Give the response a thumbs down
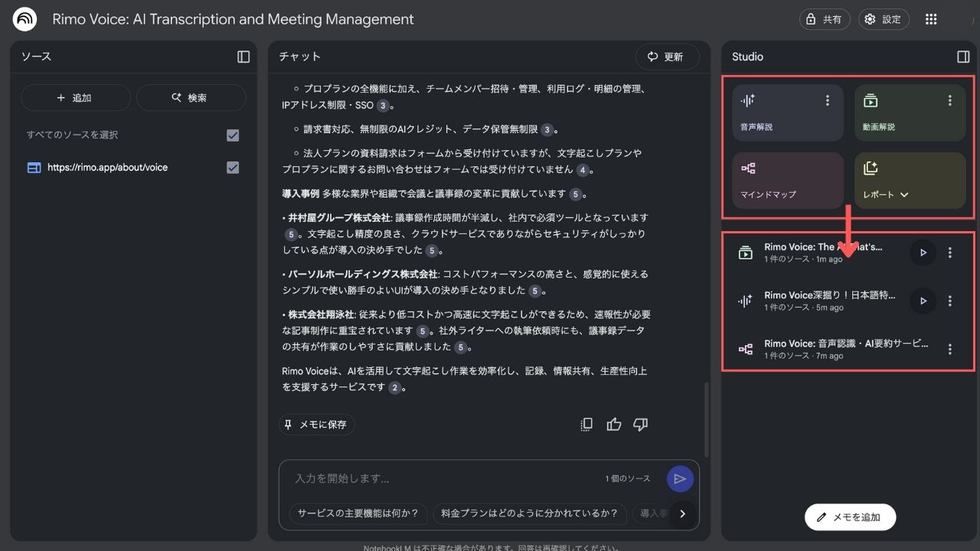Viewport: 980px width, 551px height. point(640,425)
